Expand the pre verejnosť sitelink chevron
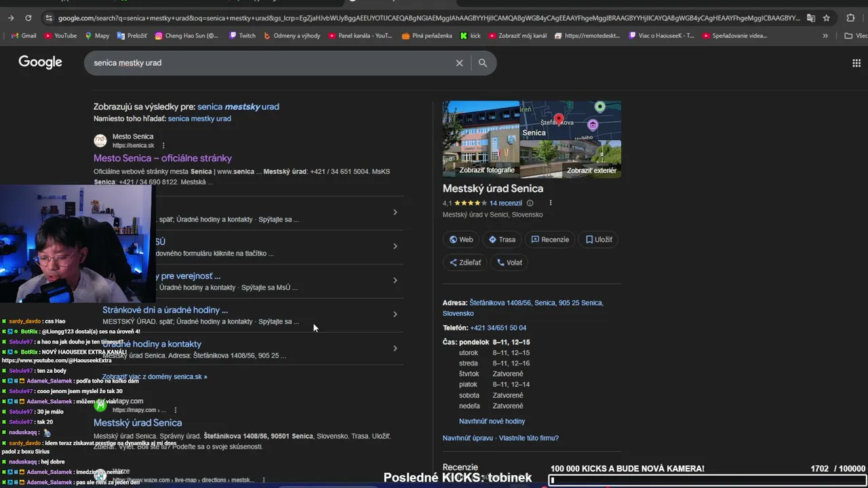This screenshot has width=868, height=488. click(x=395, y=280)
